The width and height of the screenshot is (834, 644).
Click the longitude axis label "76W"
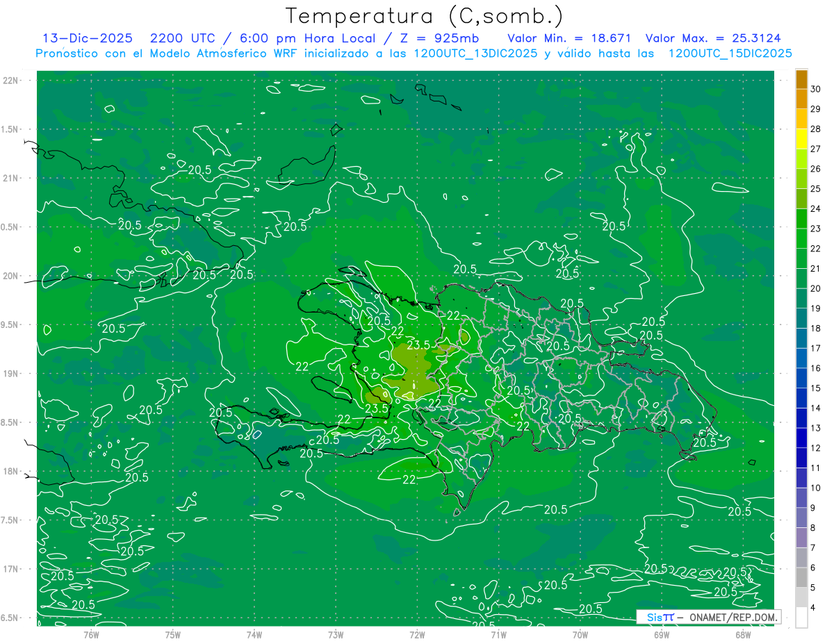click(x=91, y=634)
